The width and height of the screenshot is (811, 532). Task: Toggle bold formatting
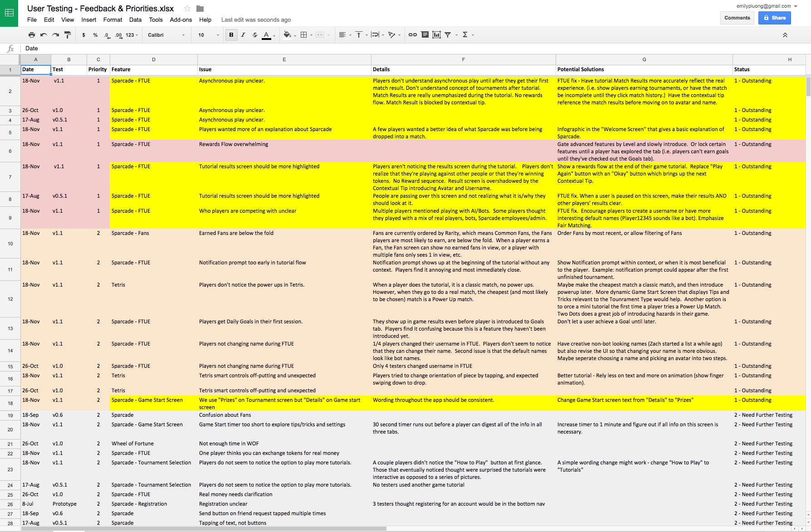click(x=231, y=35)
